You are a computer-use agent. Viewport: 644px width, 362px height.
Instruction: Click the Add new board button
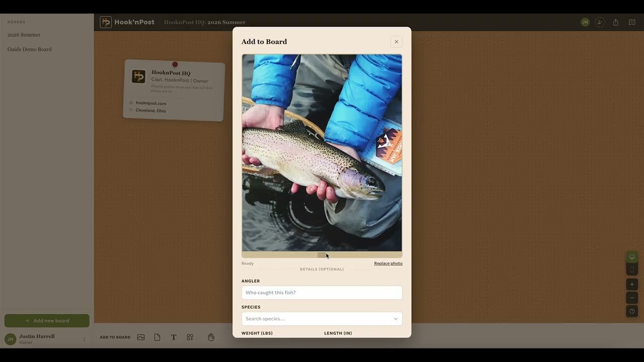coord(47,321)
